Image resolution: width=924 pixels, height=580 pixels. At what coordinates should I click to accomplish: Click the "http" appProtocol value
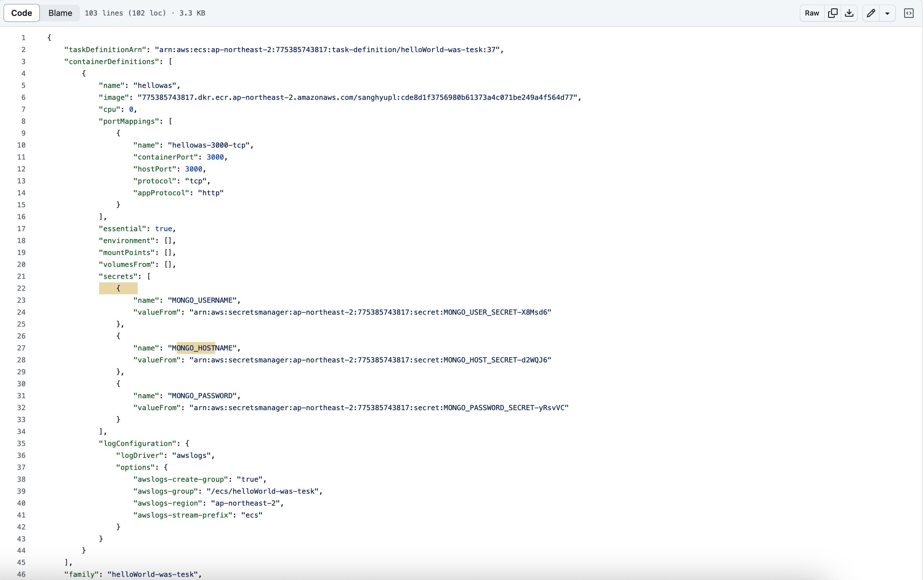211,193
